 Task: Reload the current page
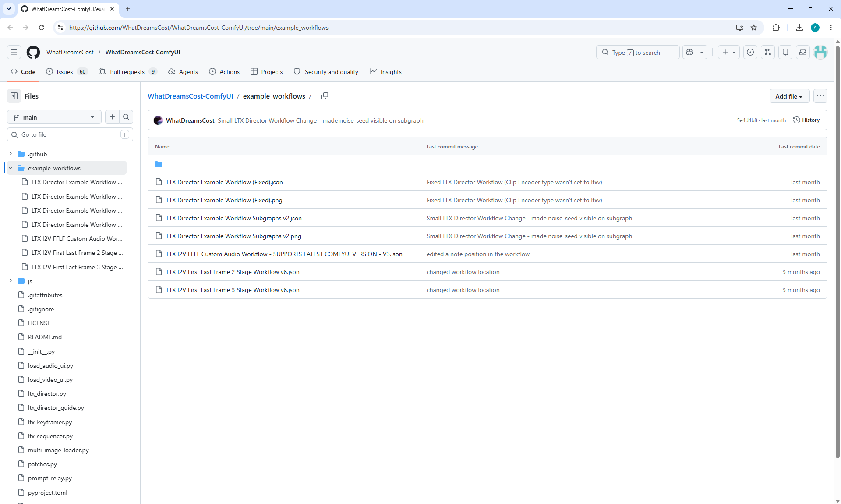click(x=42, y=28)
